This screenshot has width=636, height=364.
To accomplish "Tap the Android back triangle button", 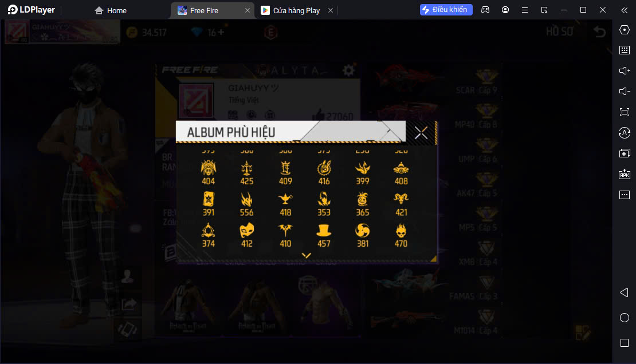I will point(624,292).
